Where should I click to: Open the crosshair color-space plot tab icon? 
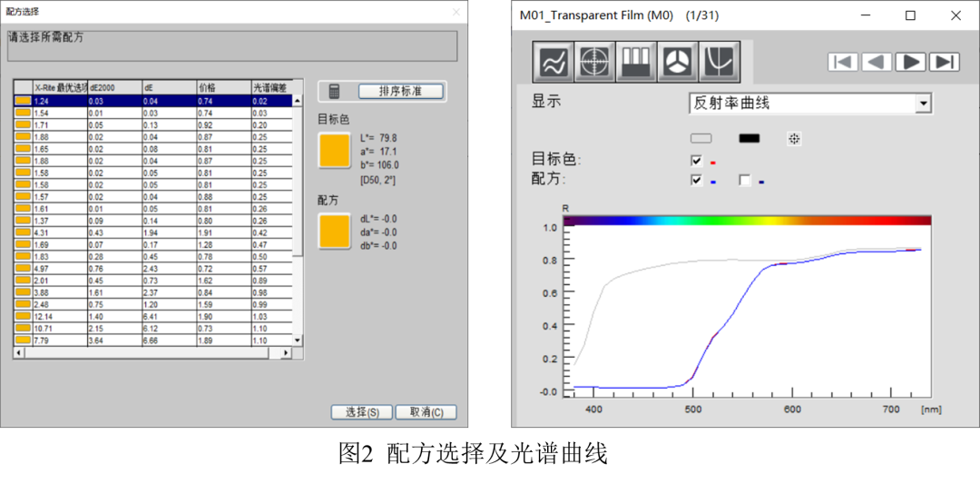pos(594,63)
